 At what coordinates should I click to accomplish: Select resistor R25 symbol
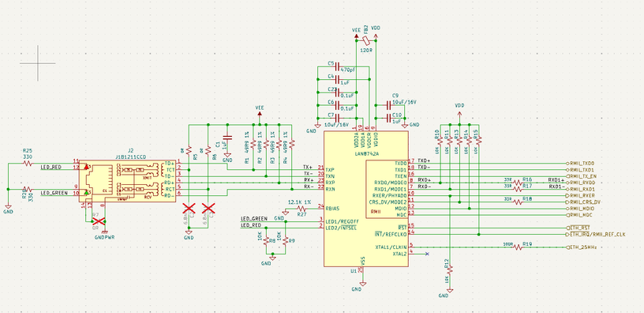pos(28,164)
